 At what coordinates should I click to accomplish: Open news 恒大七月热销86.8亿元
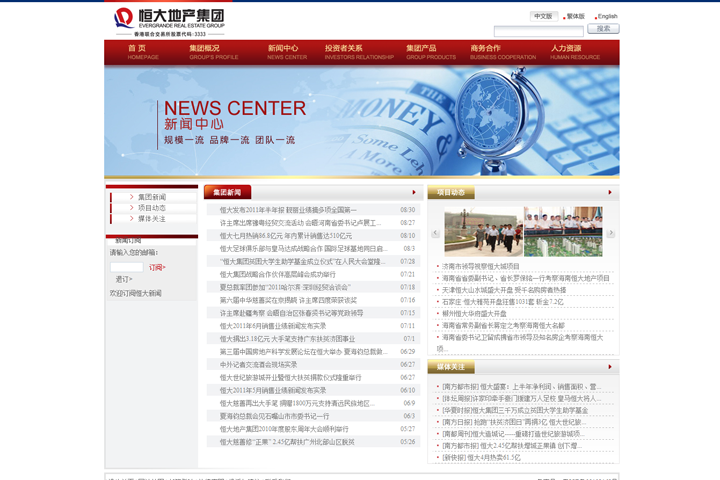point(285,236)
